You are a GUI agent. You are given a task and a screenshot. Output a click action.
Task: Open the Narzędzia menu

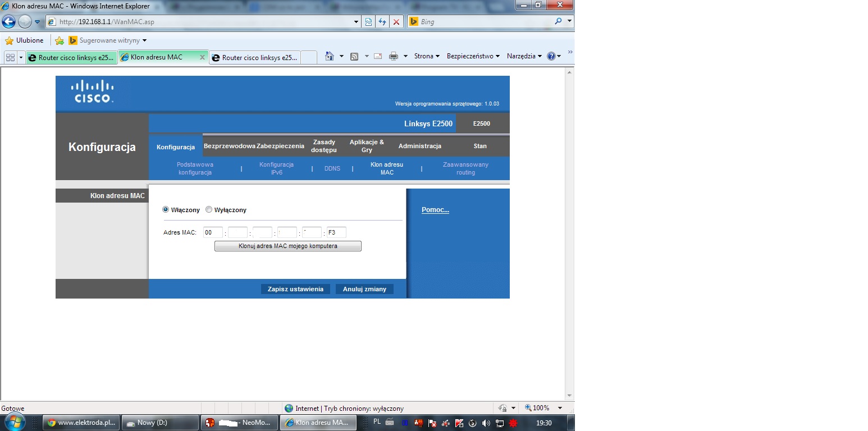(524, 56)
